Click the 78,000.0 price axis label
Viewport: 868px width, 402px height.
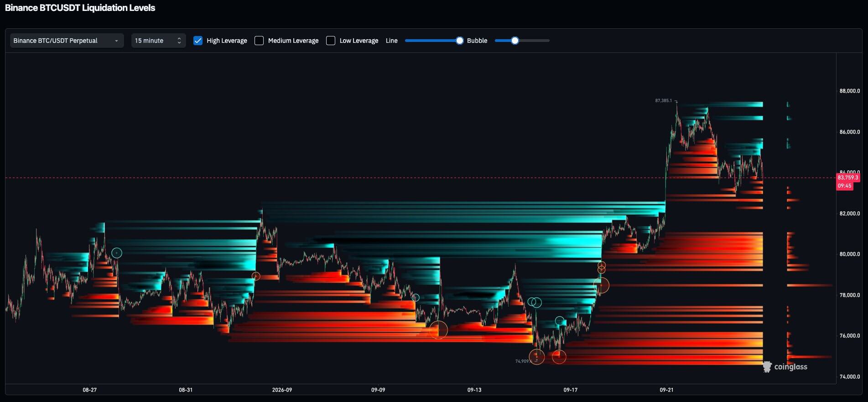pyautogui.click(x=849, y=295)
